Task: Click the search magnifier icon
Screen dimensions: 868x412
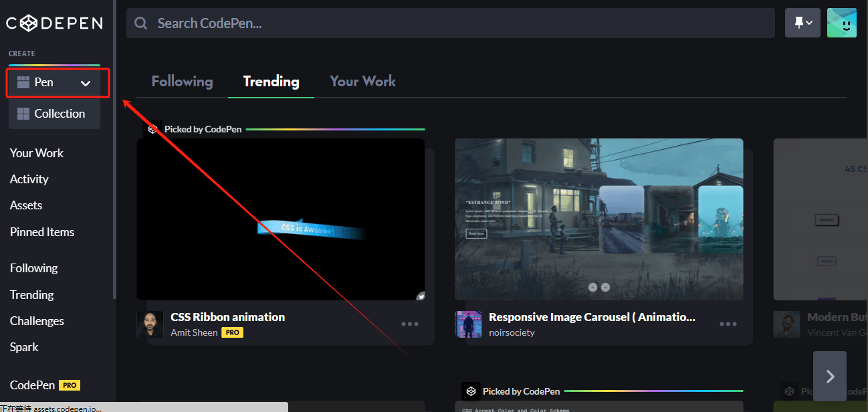Action: [140, 22]
